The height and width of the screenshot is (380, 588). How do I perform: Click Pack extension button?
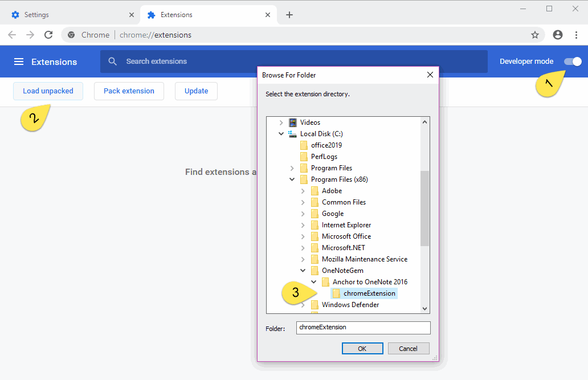coord(129,91)
